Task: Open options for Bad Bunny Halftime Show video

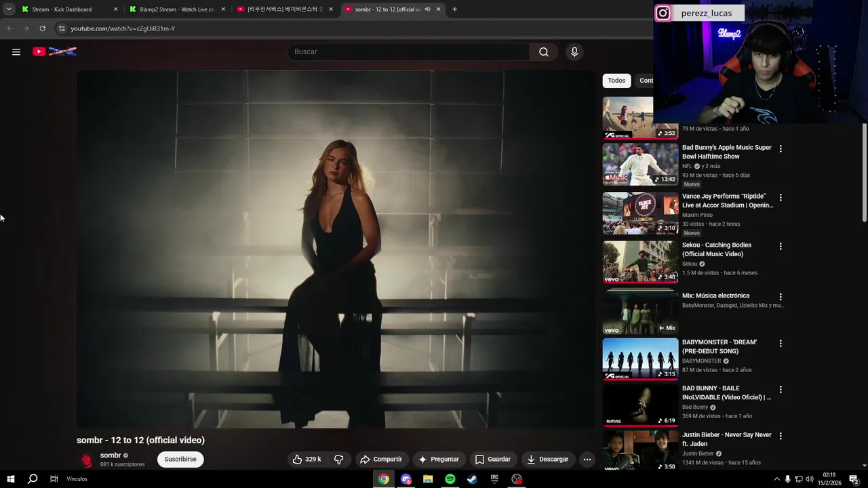Action: click(781, 148)
